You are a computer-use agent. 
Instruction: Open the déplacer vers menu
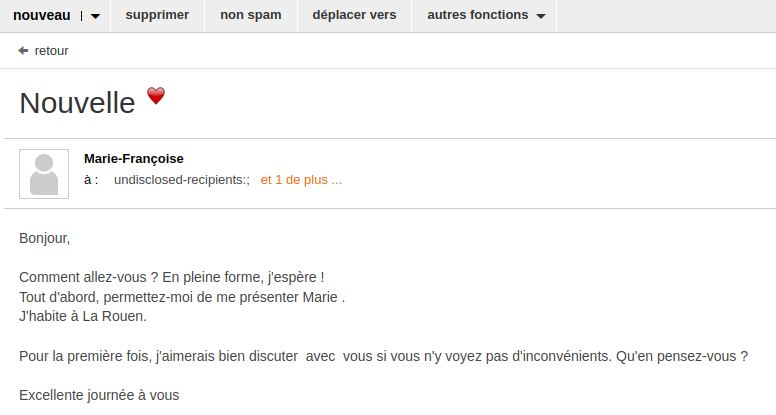[x=354, y=15]
